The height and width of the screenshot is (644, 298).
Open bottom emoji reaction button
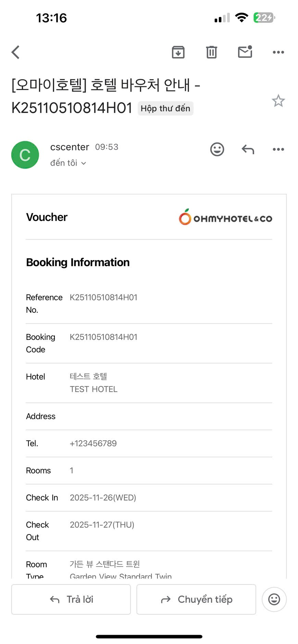[274, 599]
